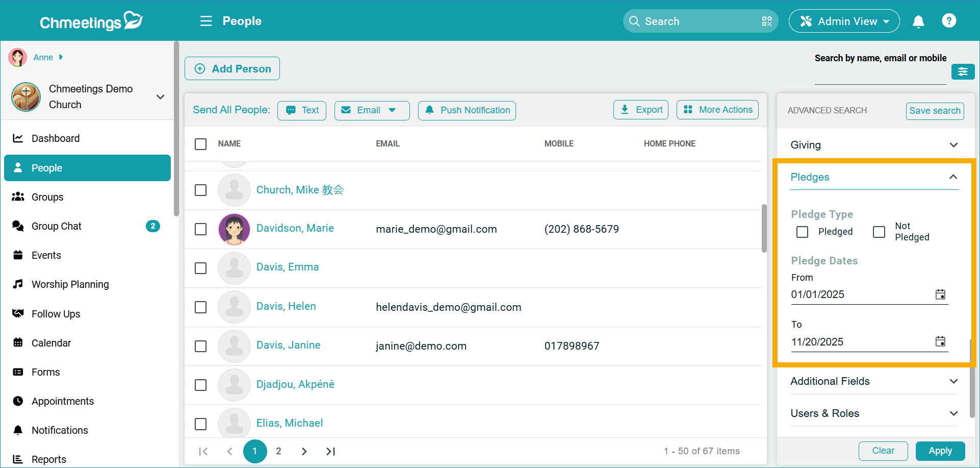Navigate to Worship Planning in sidebar

(70, 284)
